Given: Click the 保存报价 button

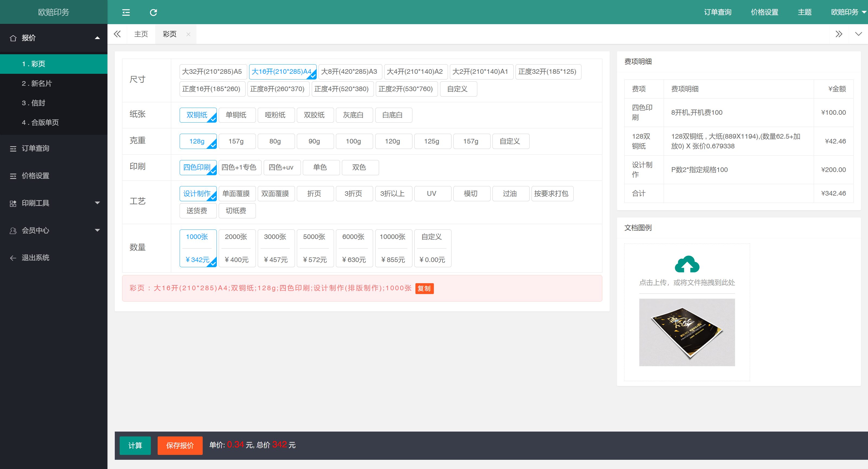Looking at the screenshot, I should pyautogui.click(x=180, y=445).
